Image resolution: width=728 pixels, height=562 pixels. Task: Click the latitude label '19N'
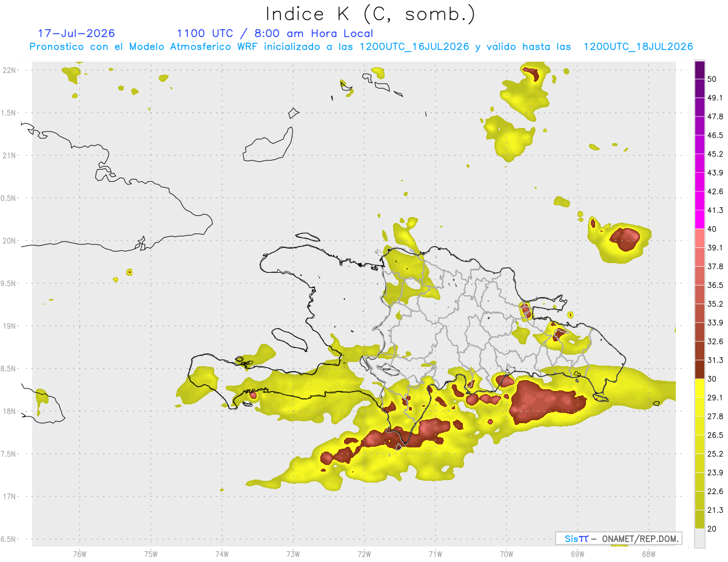9,326
